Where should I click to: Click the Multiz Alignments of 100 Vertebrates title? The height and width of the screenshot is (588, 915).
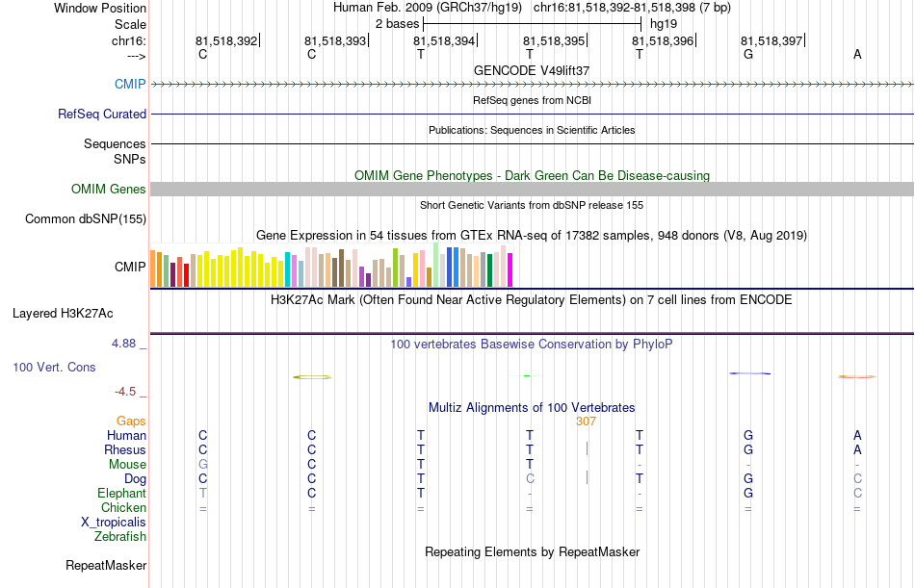coord(532,408)
